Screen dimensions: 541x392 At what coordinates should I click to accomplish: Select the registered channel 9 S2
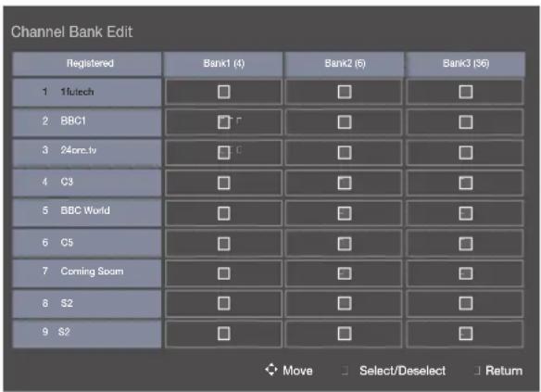(x=87, y=334)
